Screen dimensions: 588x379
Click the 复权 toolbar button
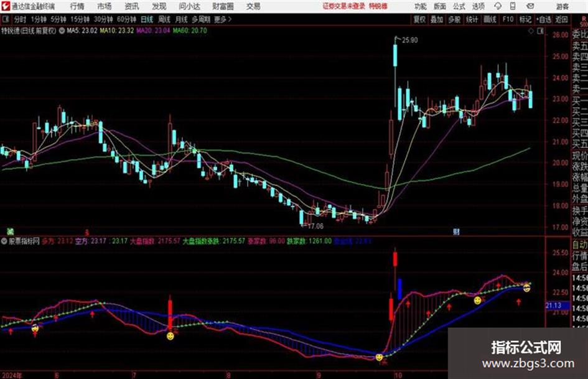[x=419, y=19]
